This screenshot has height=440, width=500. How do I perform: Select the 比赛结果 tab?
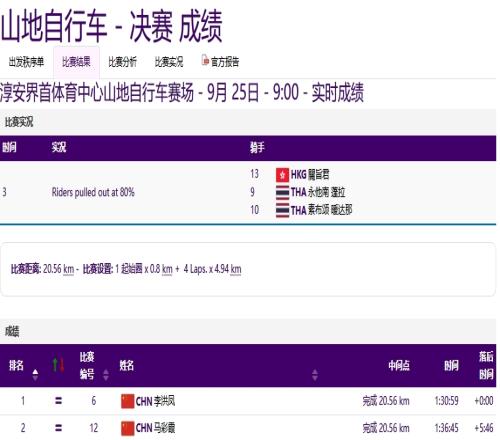[x=76, y=62]
